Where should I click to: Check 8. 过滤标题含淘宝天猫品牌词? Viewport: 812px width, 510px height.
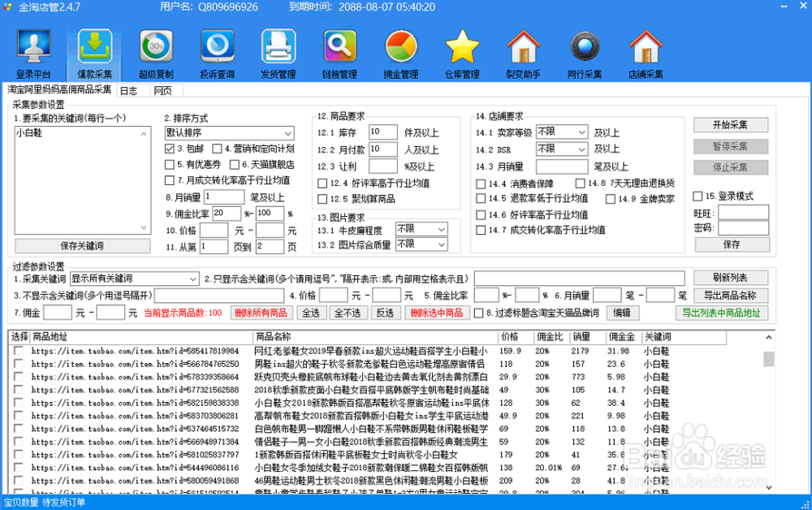click(478, 313)
